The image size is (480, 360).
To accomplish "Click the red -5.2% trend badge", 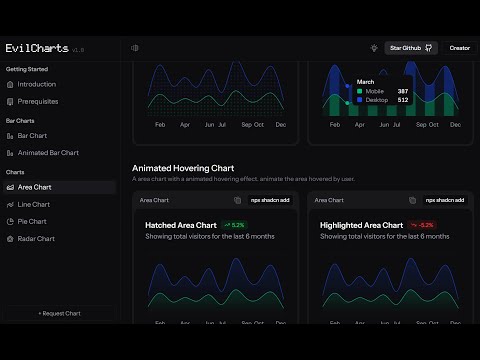I will pyautogui.click(x=422, y=225).
